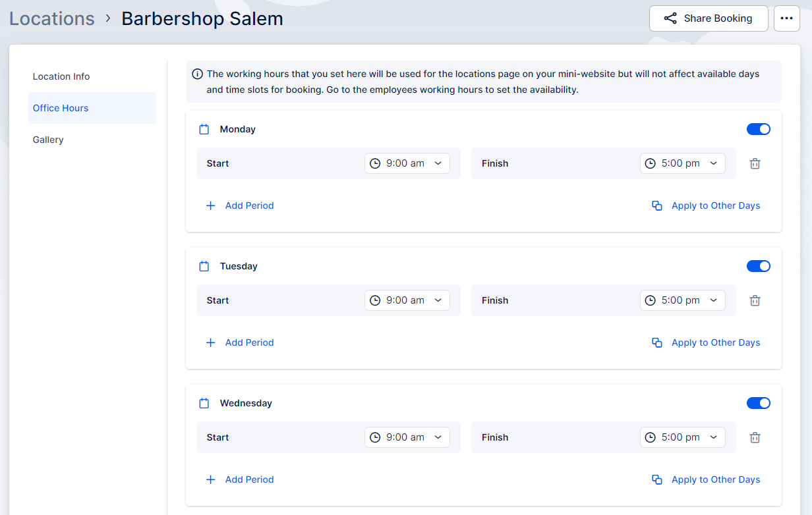Click the info icon in notice banner
Screen dimensions: 812x515
click(x=197, y=74)
